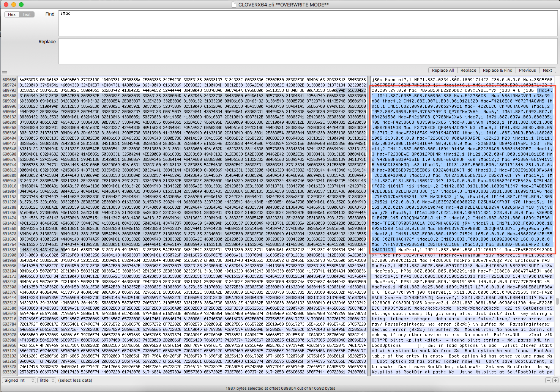
Task: Open the little endian dropdown
Action: (x=47, y=380)
